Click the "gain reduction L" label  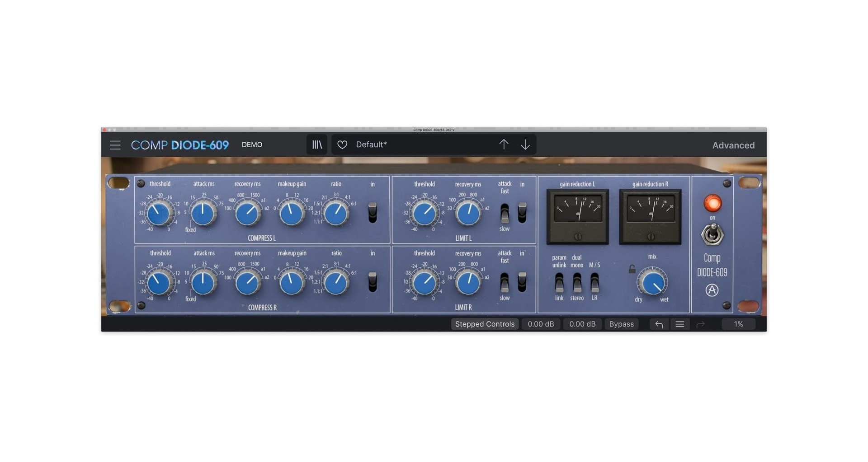(577, 184)
